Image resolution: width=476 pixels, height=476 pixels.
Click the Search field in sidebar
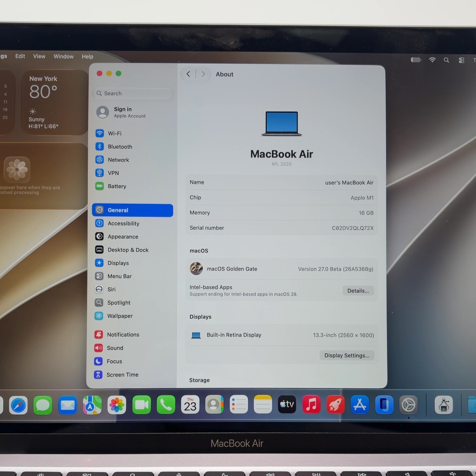click(x=133, y=93)
